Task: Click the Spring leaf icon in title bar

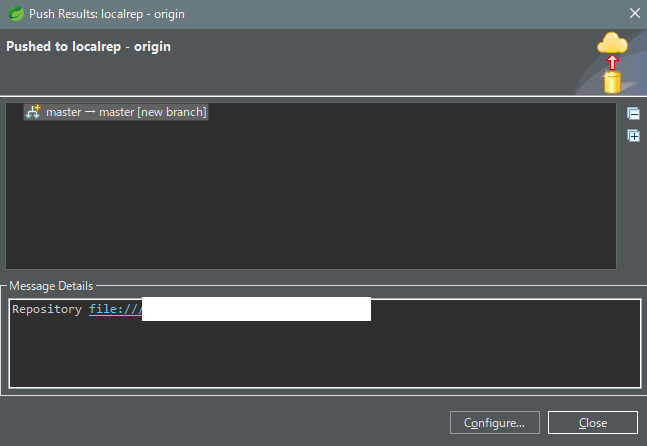Action: (x=16, y=14)
